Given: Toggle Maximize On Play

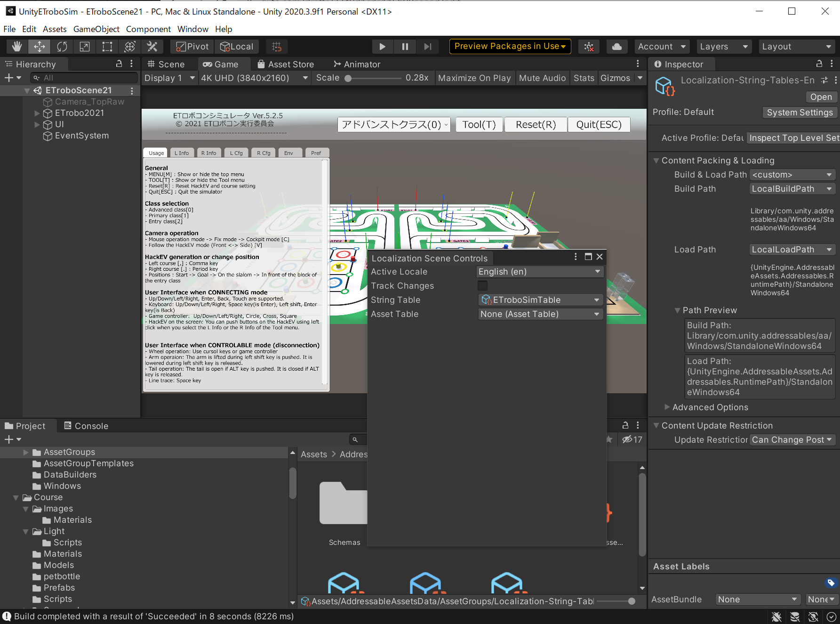Looking at the screenshot, I should (x=474, y=78).
